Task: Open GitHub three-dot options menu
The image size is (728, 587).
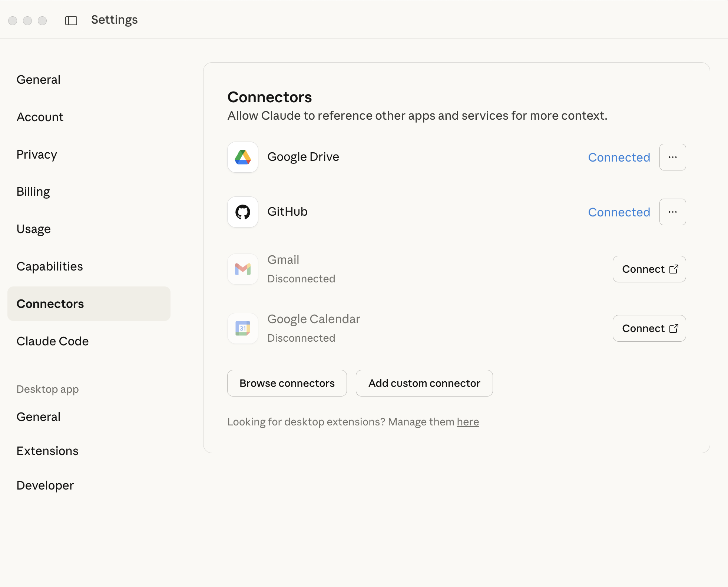Action: coord(672,212)
